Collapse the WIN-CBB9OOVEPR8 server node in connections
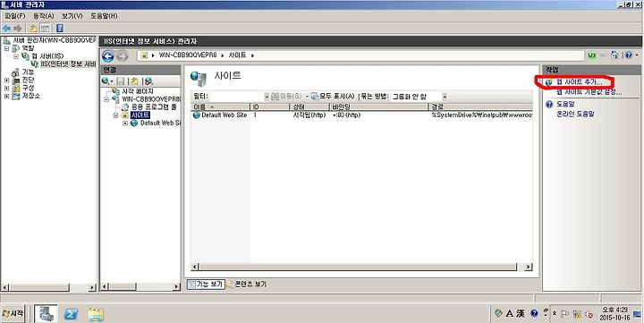Screen dimensions: 644x323 (106, 99)
